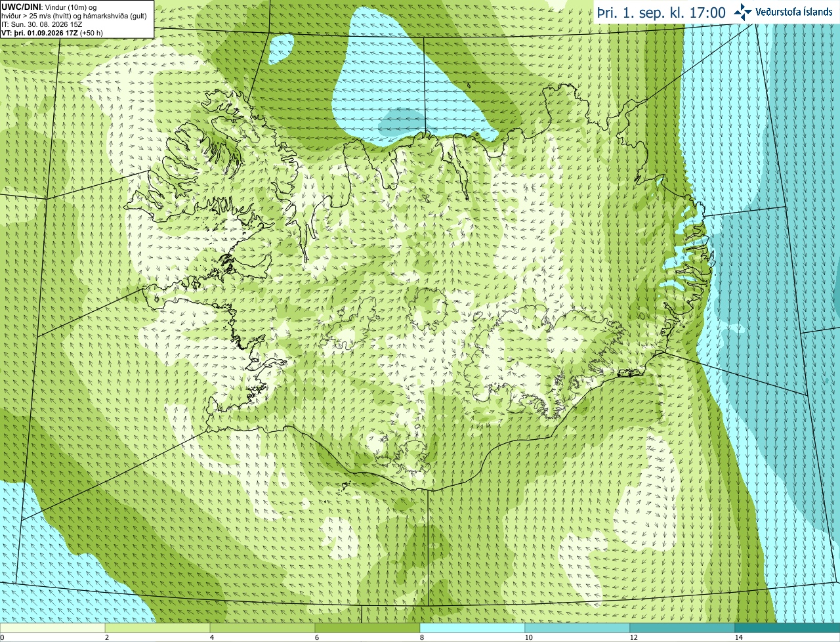This screenshot has height=642, width=840.
Task: Select the 12–14 m/s teal legend swatch
Action: pos(682,628)
